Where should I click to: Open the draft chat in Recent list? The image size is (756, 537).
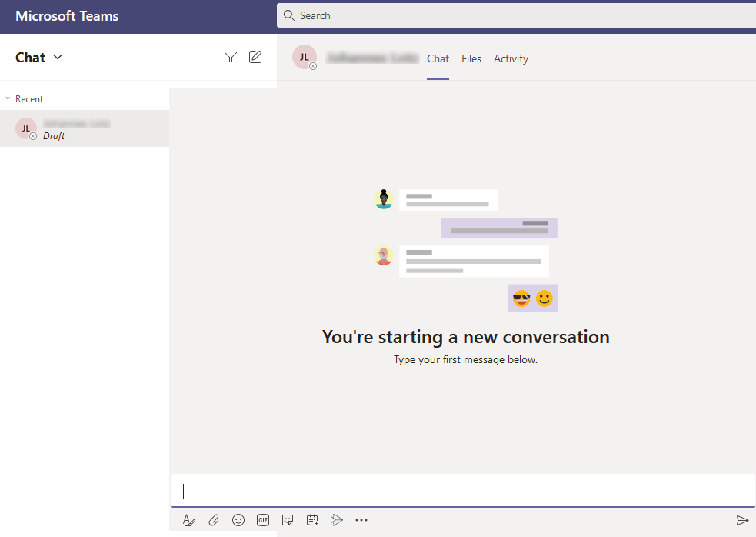[x=85, y=128]
